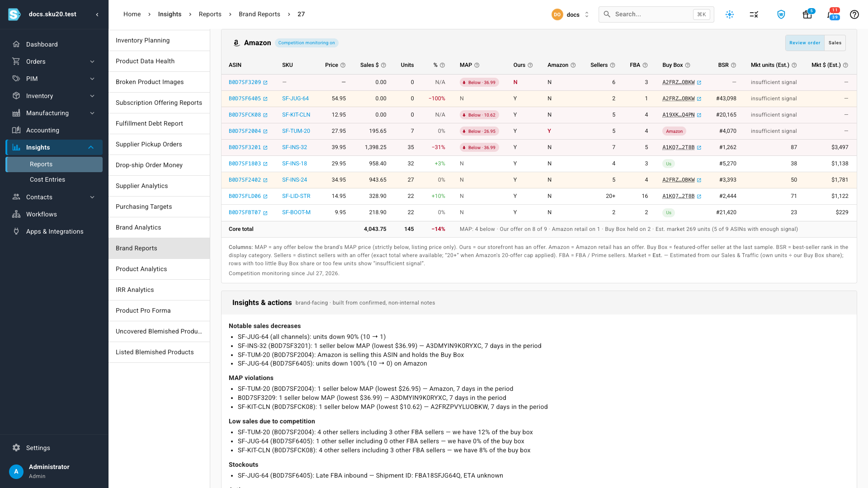Open the Product Analytics report
The width and height of the screenshot is (868, 488).
(x=159, y=269)
